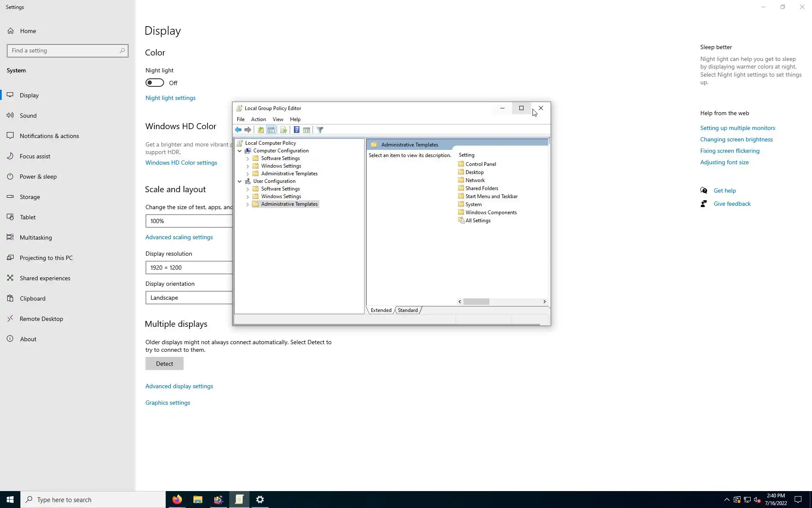Collapse the User Configuration tree node

point(240,181)
